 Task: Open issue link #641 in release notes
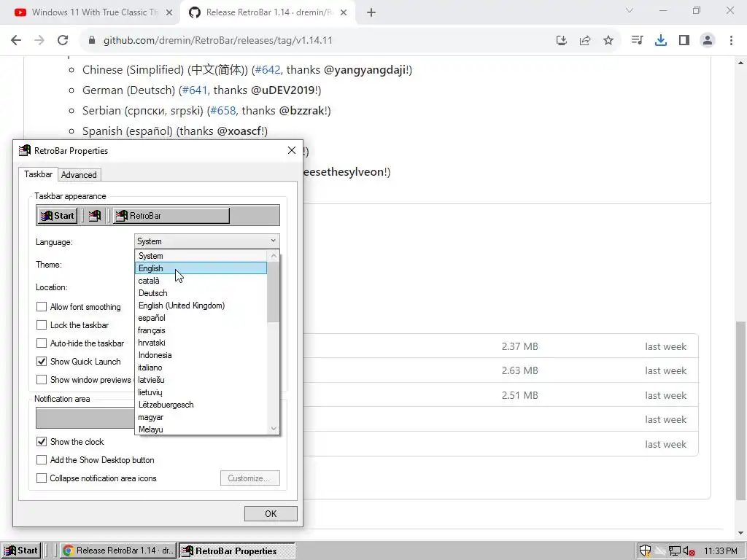tap(194, 90)
